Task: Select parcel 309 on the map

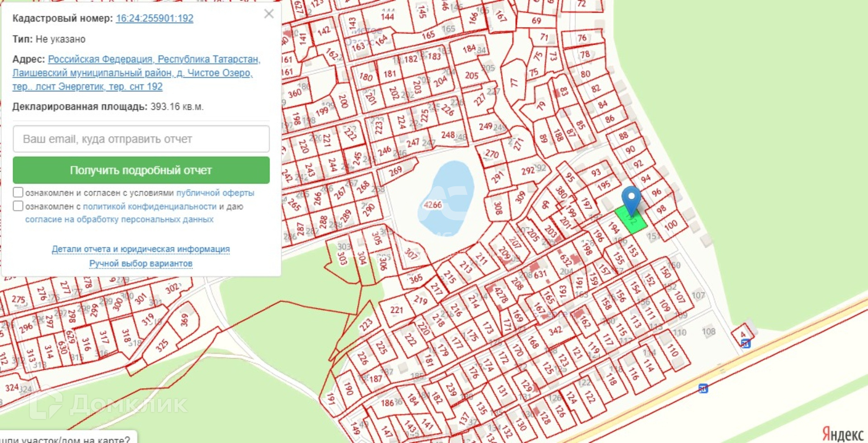Action: click(x=520, y=198)
